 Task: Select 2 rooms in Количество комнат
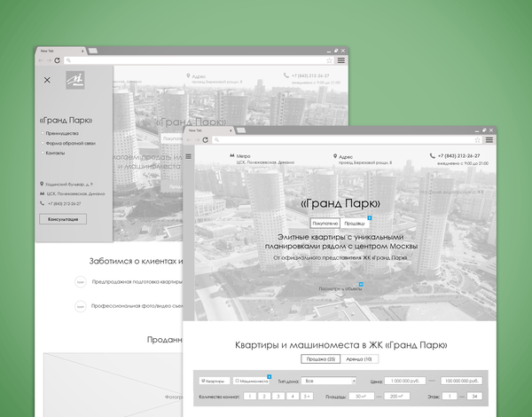(264, 397)
